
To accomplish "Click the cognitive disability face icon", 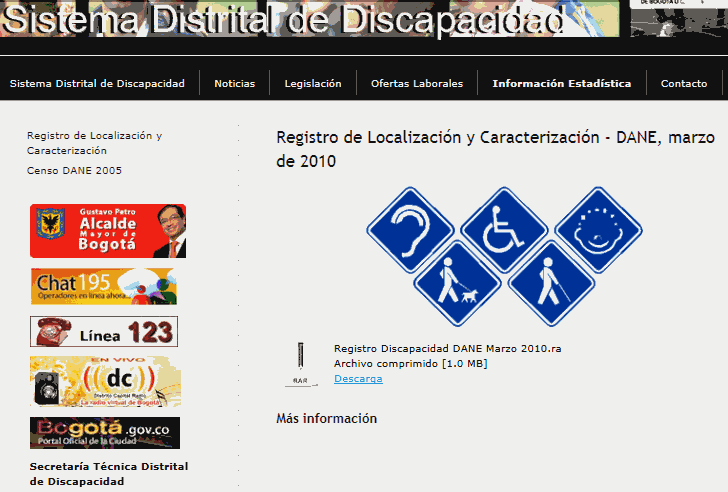I will click(x=598, y=230).
